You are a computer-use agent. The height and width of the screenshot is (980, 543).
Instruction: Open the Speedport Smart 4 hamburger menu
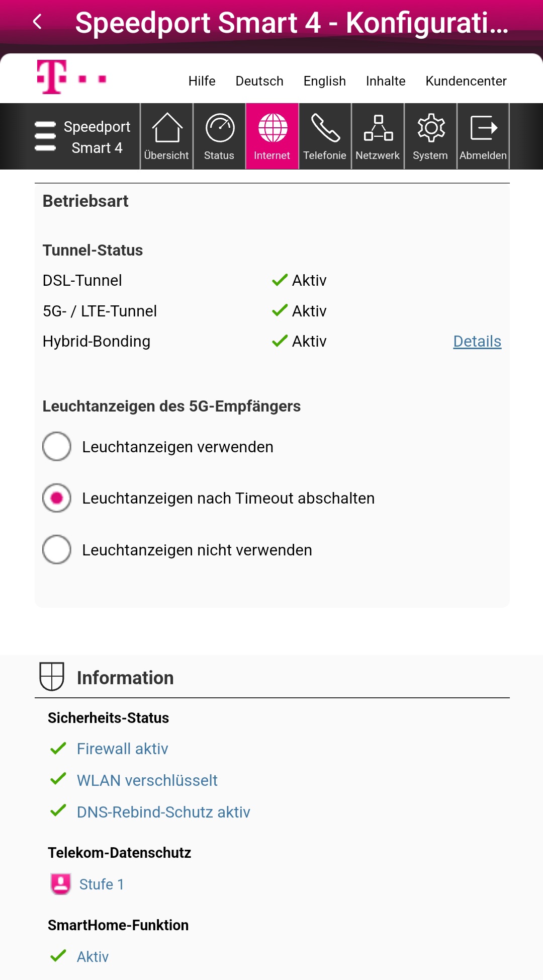coord(45,136)
